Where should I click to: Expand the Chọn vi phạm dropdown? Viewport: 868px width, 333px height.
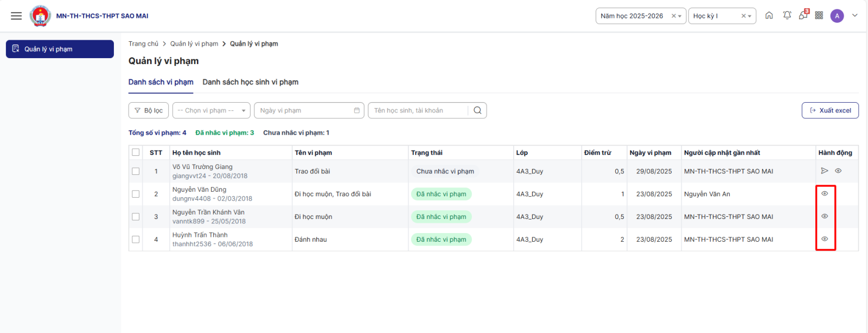click(x=243, y=110)
